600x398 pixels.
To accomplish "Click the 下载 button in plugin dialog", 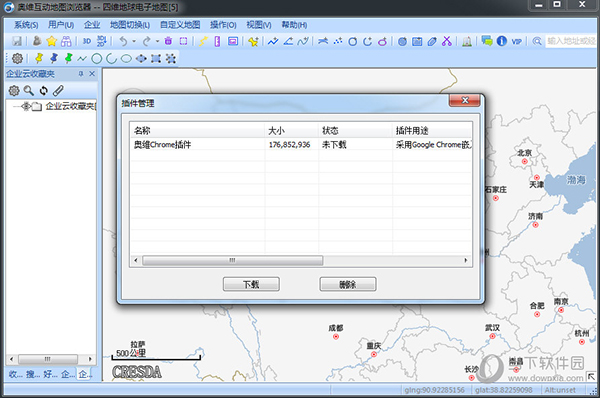I will tap(251, 284).
